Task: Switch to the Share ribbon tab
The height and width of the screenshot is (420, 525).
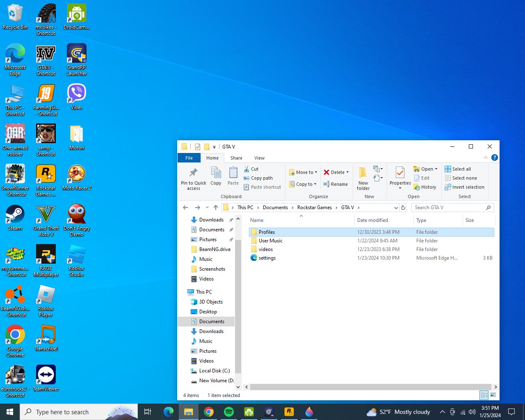Action: click(236, 158)
